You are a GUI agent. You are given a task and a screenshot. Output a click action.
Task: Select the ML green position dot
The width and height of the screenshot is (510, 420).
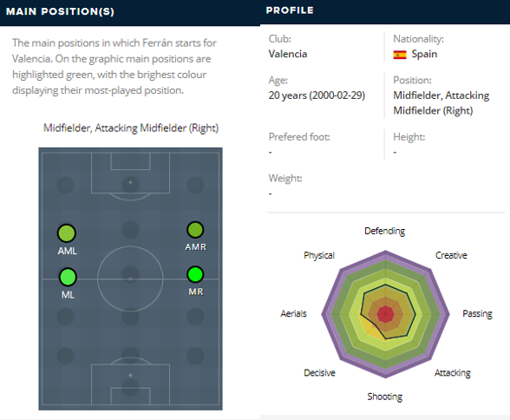68,277
